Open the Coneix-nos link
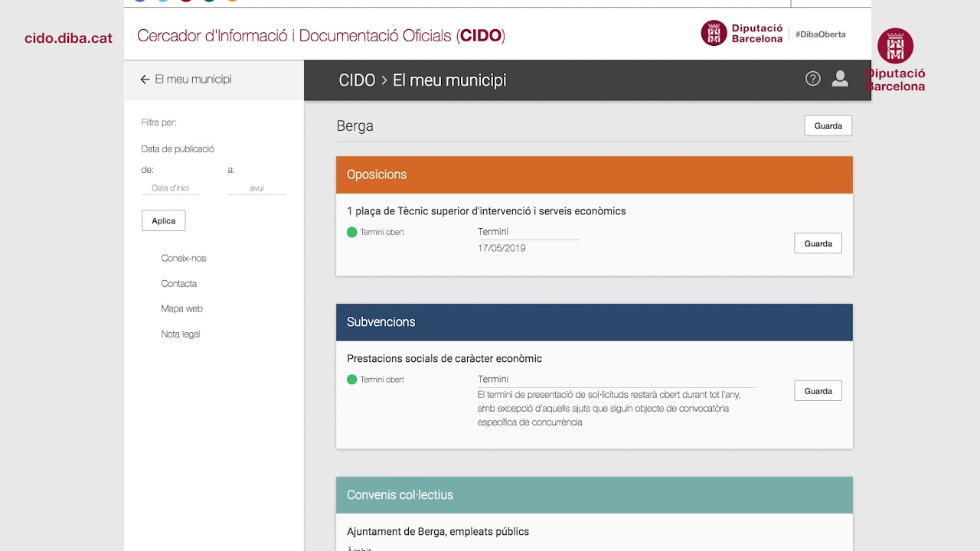 (x=184, y=258)
